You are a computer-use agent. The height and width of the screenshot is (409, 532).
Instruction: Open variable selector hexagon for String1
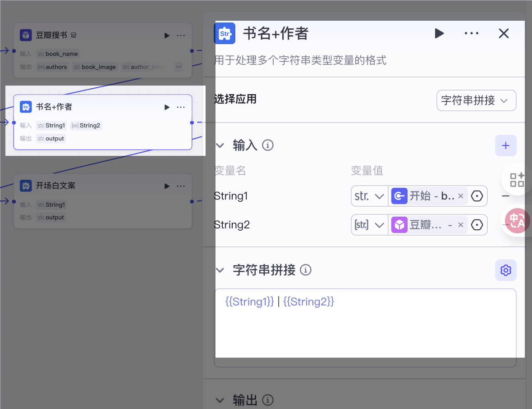coord(477,196)
